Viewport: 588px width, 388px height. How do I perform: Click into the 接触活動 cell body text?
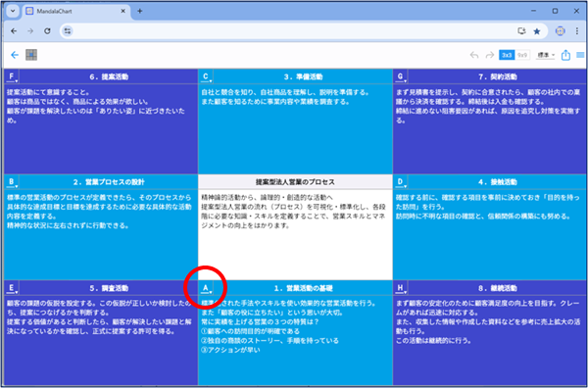click(489, 234)
